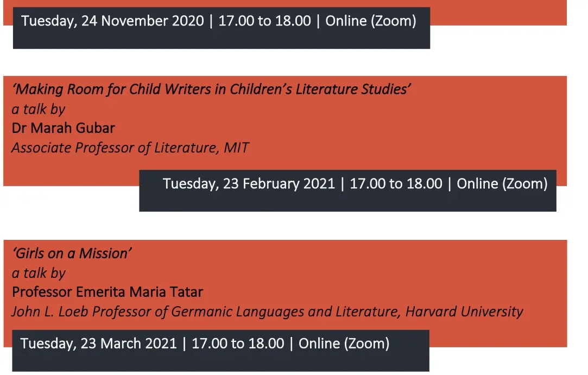Click the word 'MIT' in the affiliation
The width and height of the screenshot is (588, 375).
236,148
